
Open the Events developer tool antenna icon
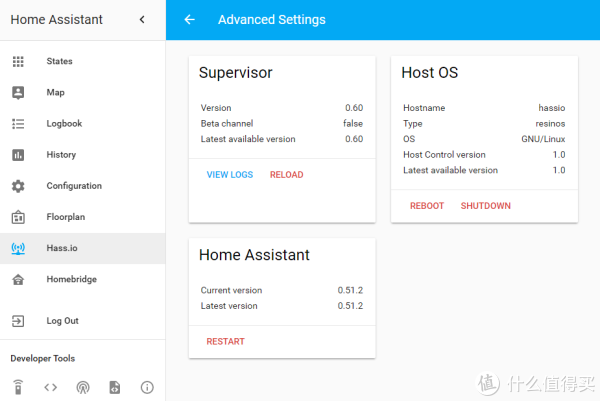[82, 387]
